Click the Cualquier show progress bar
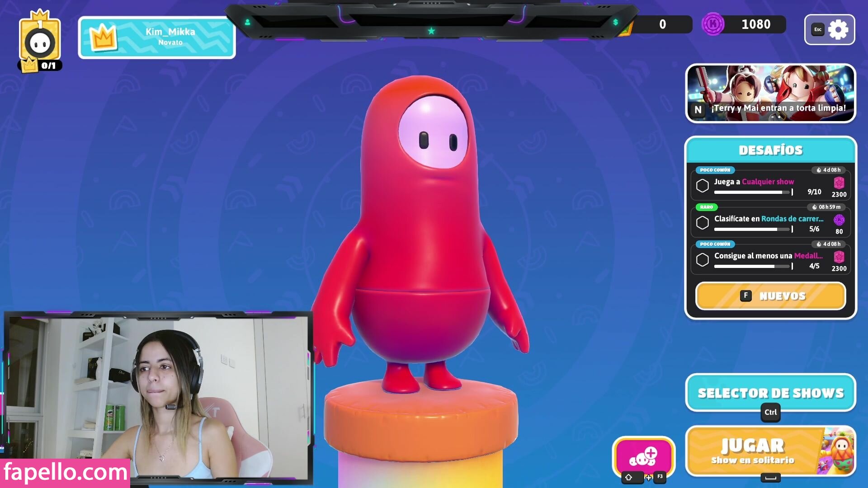868x488 pixels. (x=752, y=192)
